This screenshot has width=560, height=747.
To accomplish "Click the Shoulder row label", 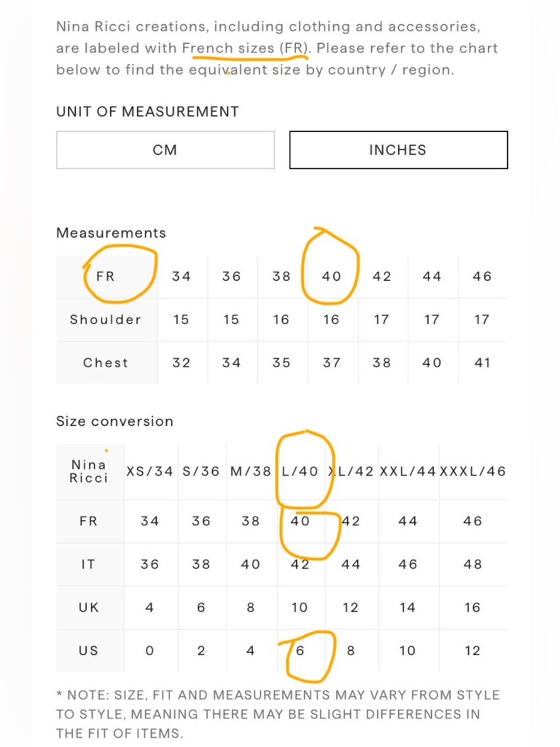I will point(106,320).
